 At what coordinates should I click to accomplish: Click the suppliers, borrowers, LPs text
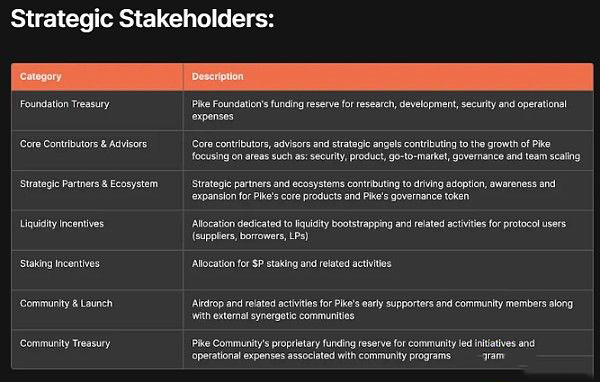(x=250, y=236)
